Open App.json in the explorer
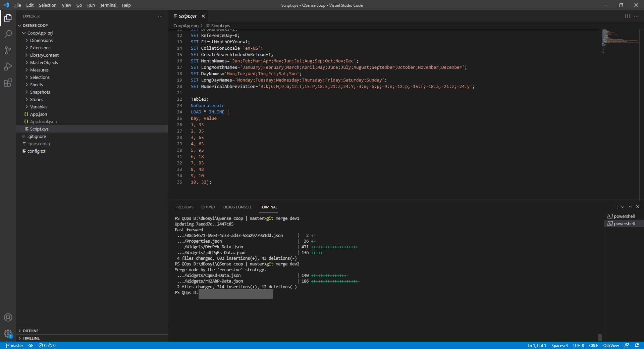 [39, 114]
